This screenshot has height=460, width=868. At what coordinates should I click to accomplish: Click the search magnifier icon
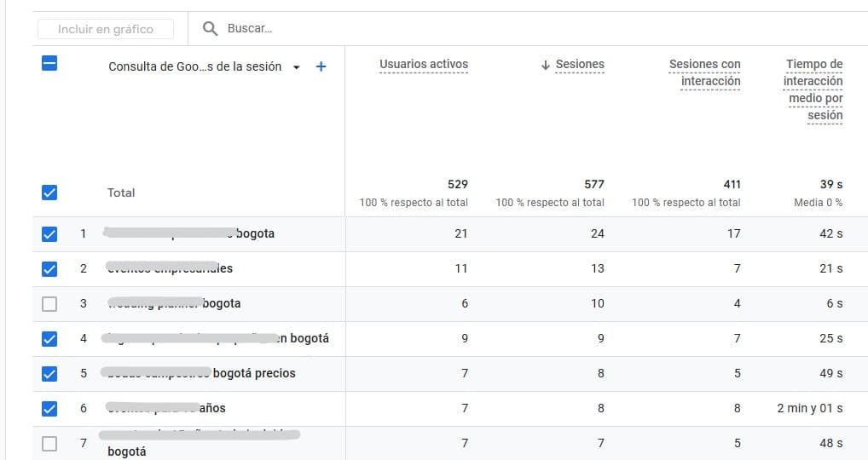click(x=211, y=29)
